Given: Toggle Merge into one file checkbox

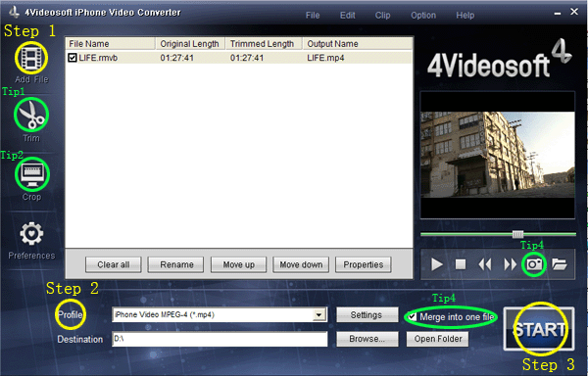Looking at the screenshot, I should (413, 317).
